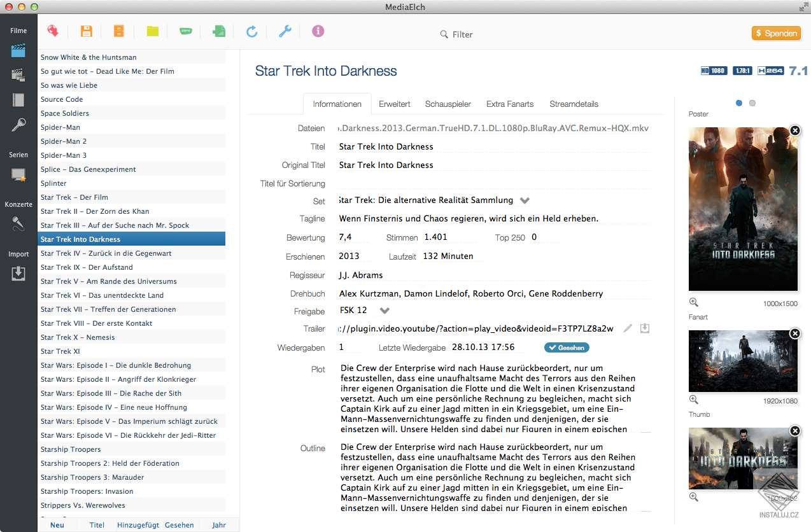Click the Save All toolbar icon
811x532 pixels.
click(x=119, y=31)
